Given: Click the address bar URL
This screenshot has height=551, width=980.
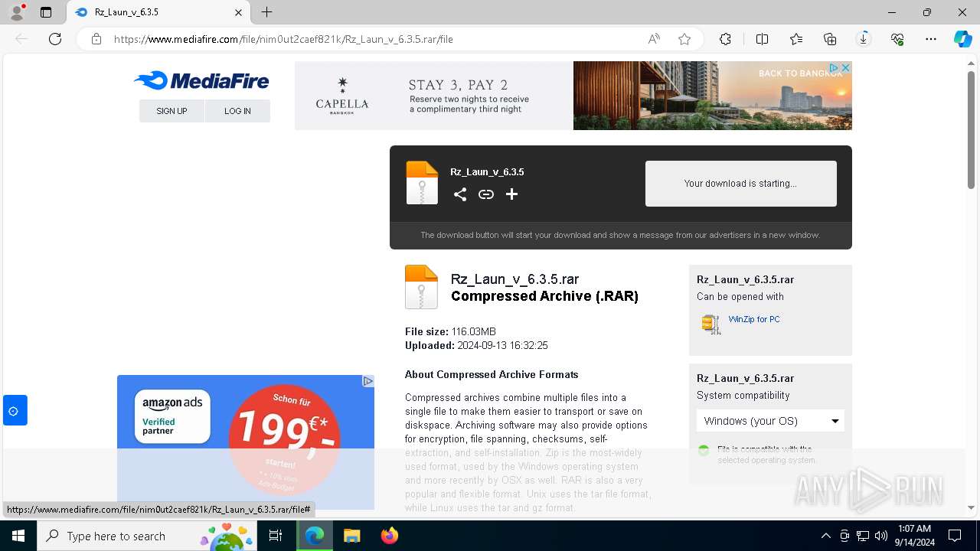Looking at the screenshot, I should pyautogui.click(x=283, y=39).
